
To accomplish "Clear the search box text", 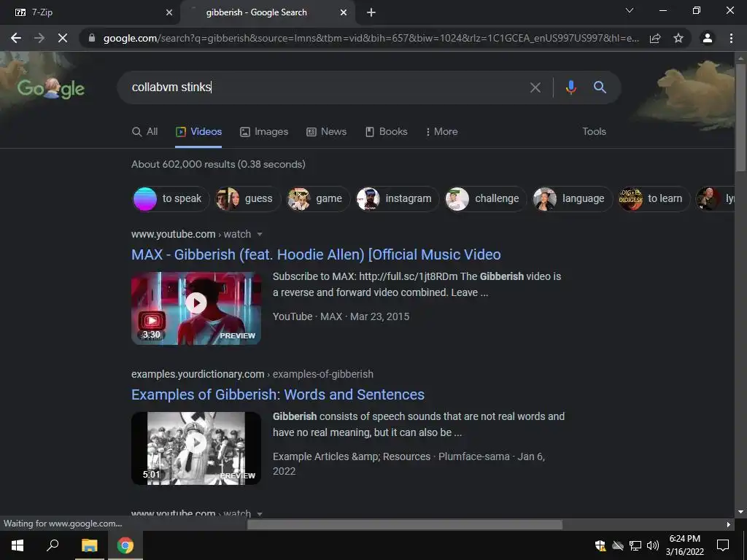I will 535,87.
